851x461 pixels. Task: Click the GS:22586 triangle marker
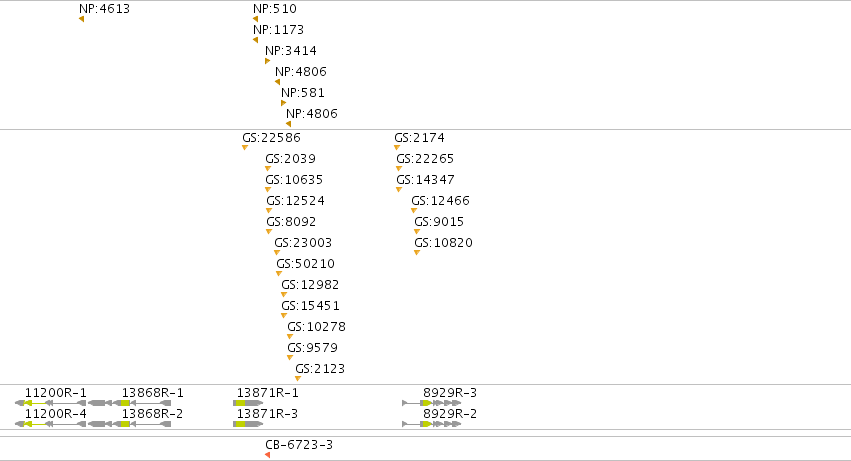click(x=245, y=147)
